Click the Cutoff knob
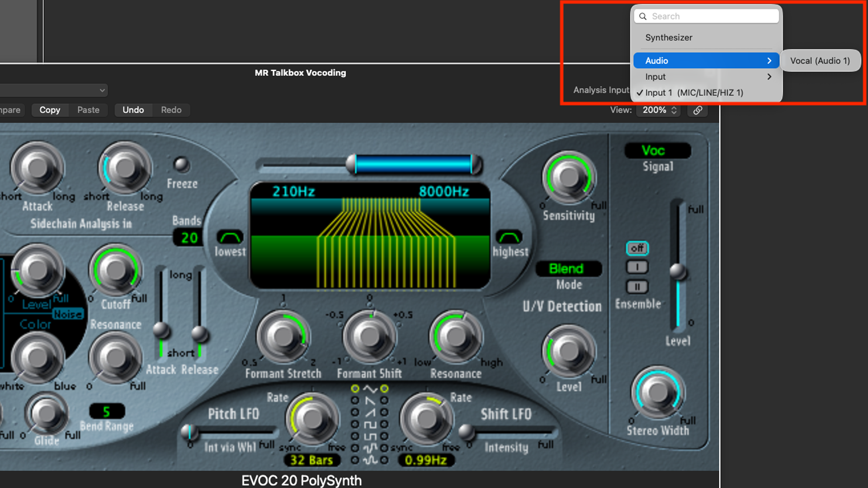Image resolution: width=868 pixels, height=488 pixels. (x=115, y=270)
